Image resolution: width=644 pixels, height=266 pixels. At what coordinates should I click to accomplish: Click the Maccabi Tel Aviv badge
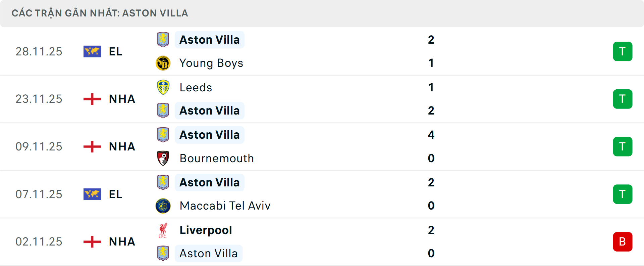click(x=163, y=206)
